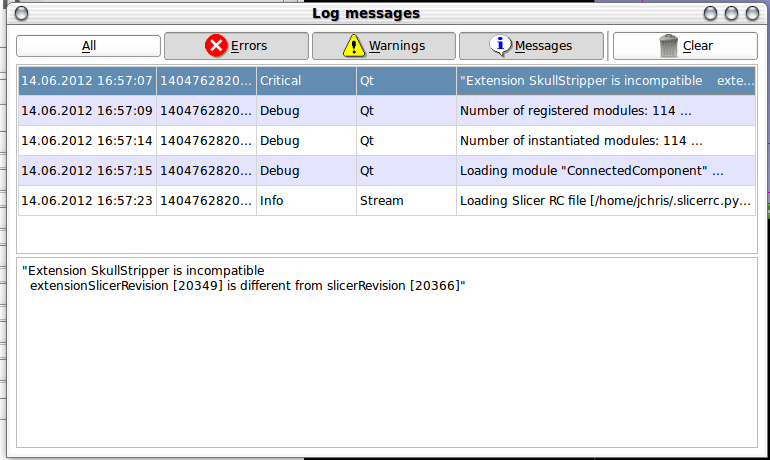770x460 pixels.
Task: Select the 'Loading module ConnectedComponent' entry
Action: (590, 171)
